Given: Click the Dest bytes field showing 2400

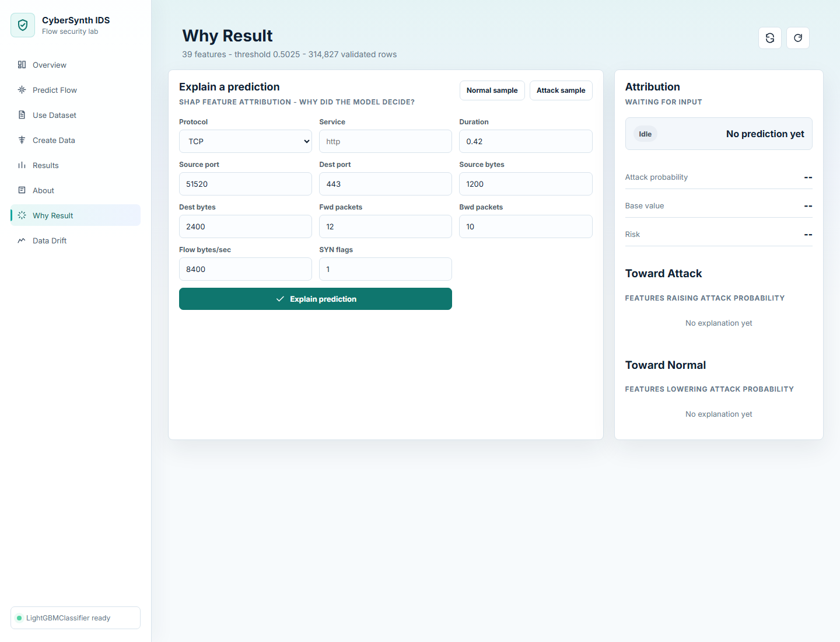Looking at the screenshot, I should click(x=246, y=226).
